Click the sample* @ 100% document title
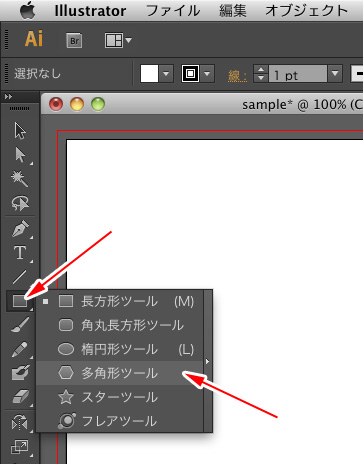 tap(302, 105)
